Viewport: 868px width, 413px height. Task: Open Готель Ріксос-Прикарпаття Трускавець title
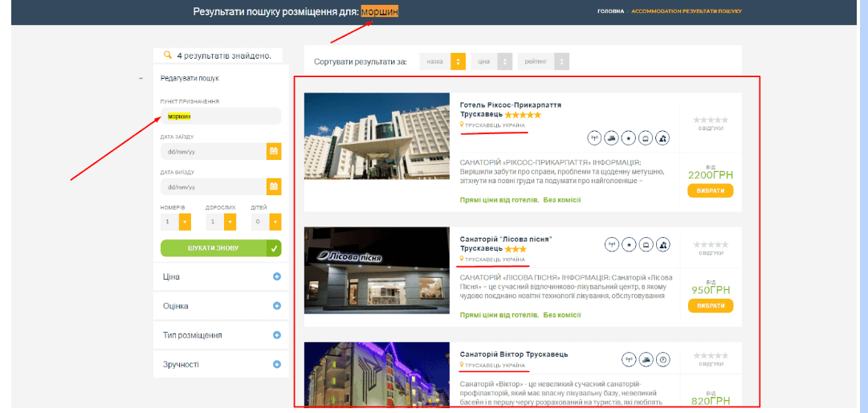(511, 109)
